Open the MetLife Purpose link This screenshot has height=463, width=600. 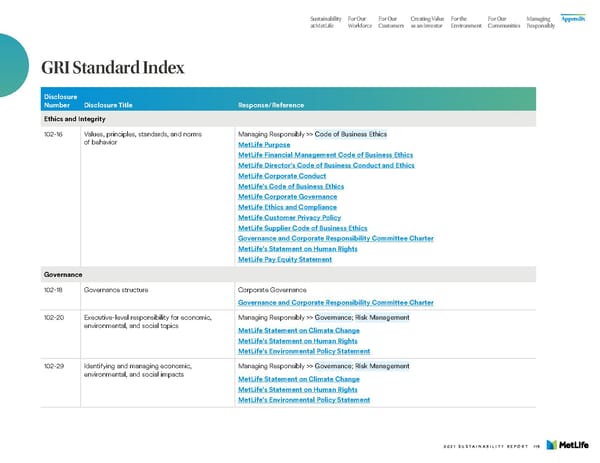272,144
